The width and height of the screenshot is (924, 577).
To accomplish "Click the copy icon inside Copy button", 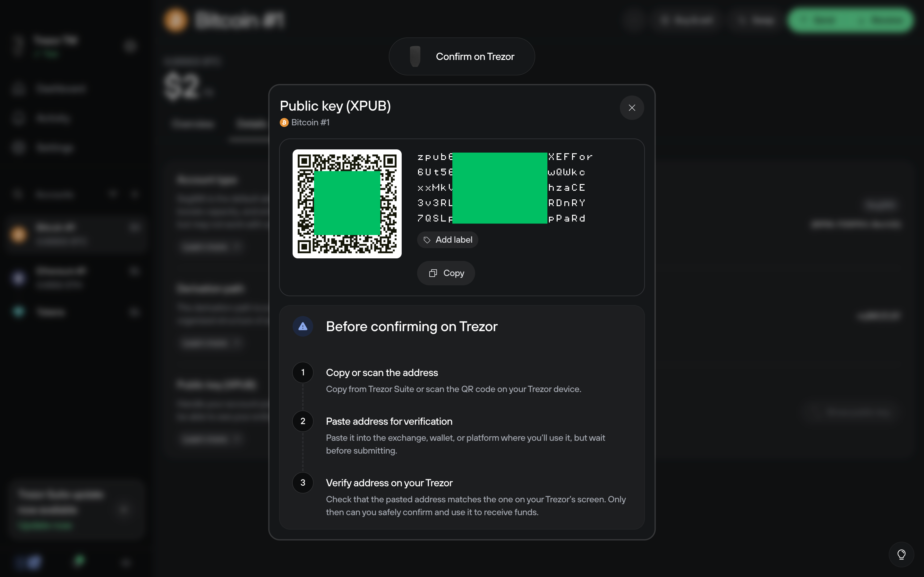I will click(x=432, y=273).
